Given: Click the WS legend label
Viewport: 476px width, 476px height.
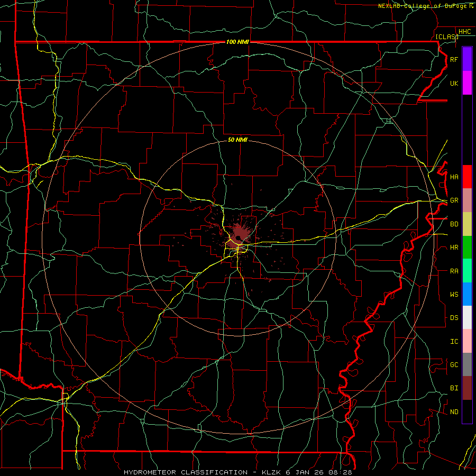Looking at the screenshot, I should (x=454, y=294).
